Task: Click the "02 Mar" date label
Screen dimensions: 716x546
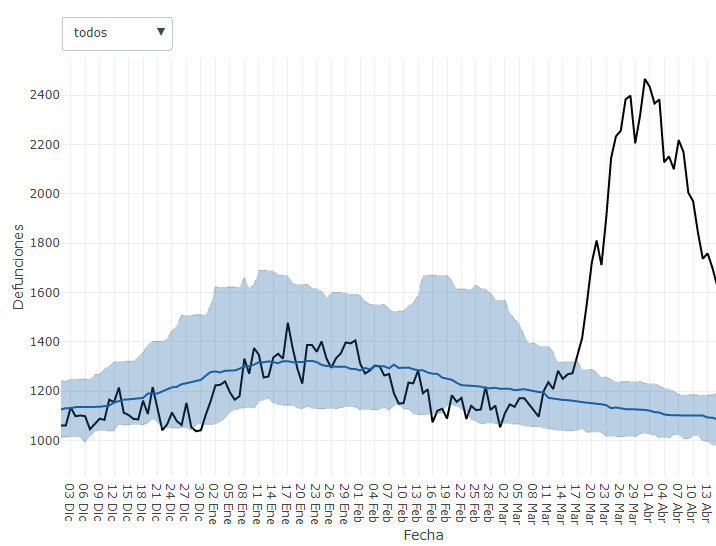Action: pos(503,504)
